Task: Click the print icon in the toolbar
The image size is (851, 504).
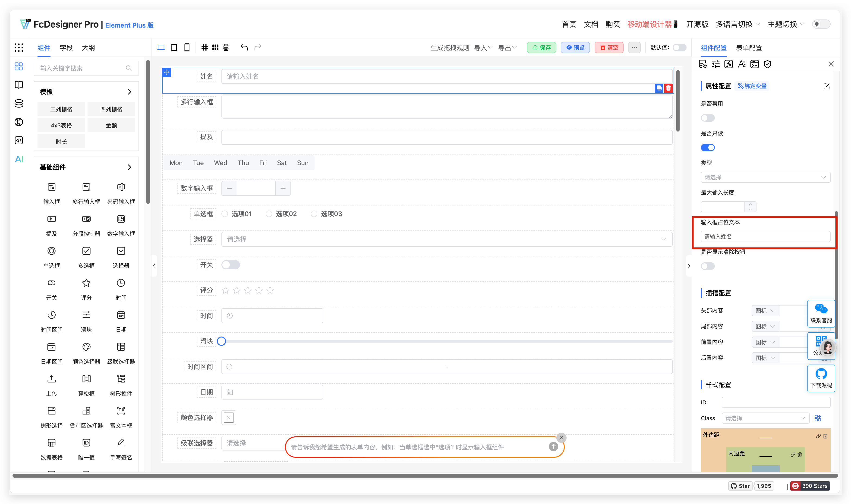Action: pyautogui.click(x=226, y=47)
